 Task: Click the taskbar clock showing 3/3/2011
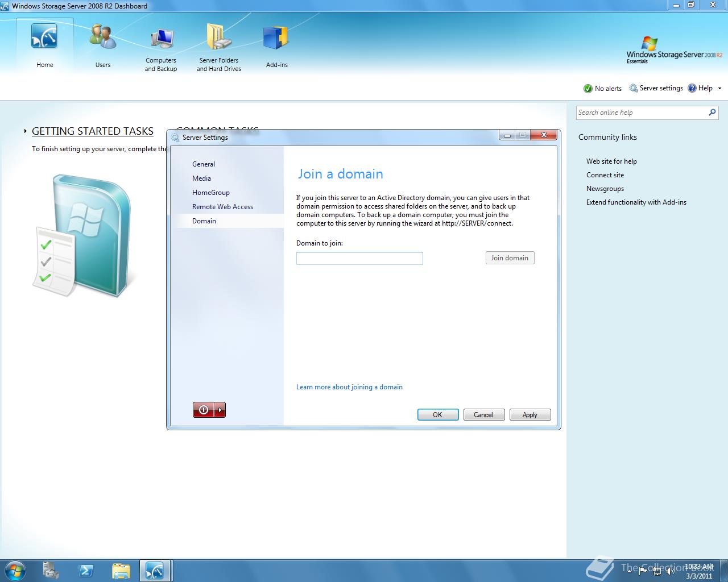click(x=699, y=571)
